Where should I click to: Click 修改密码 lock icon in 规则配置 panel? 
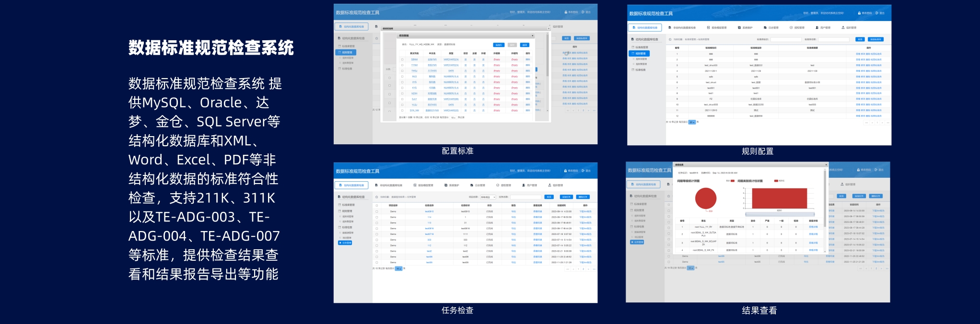tap(859, 13)
